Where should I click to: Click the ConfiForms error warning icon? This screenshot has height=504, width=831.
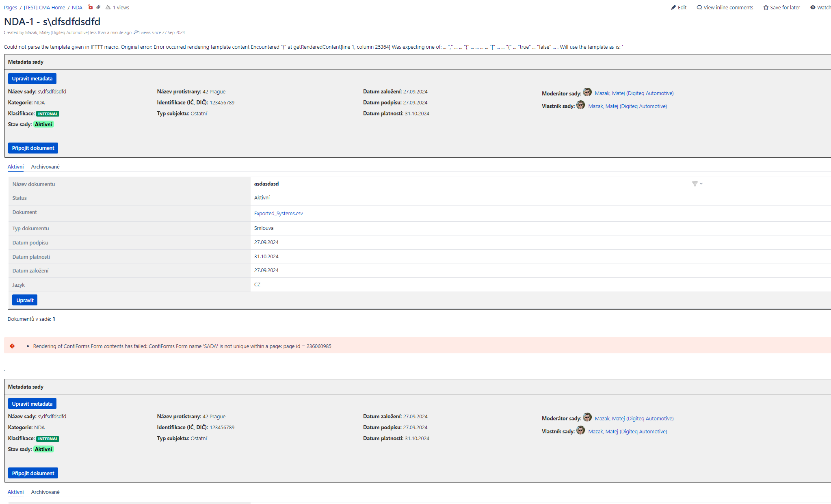click(x=12, y=346)
